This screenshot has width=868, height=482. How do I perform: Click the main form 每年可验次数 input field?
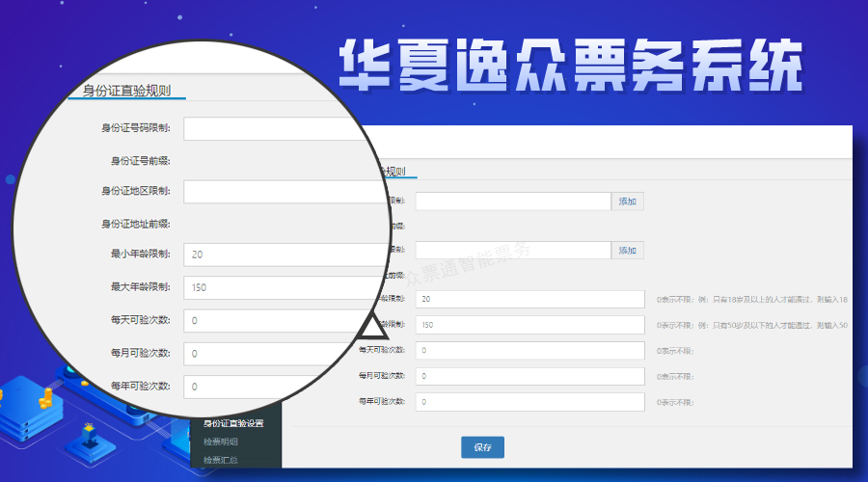[x=529, y=402]
